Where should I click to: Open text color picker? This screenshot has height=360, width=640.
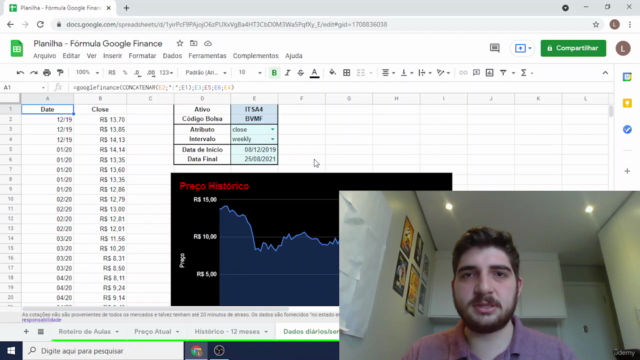(x=314, y=73)
